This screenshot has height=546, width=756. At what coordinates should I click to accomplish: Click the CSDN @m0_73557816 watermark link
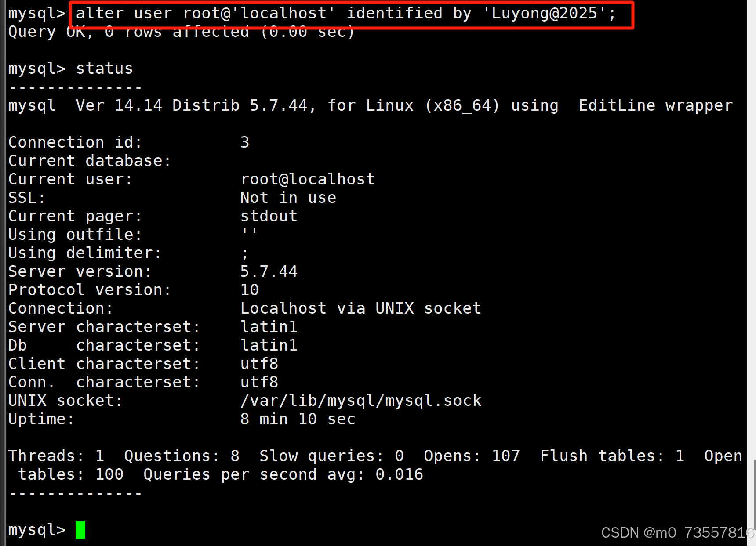[x=677, y=532]
